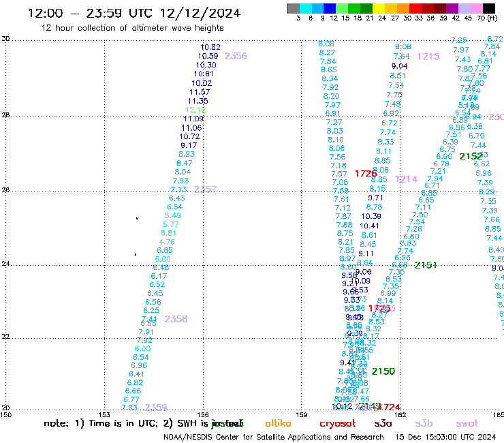Click the yellow legend color swatch
504x443 pixels.
point(379,8)
